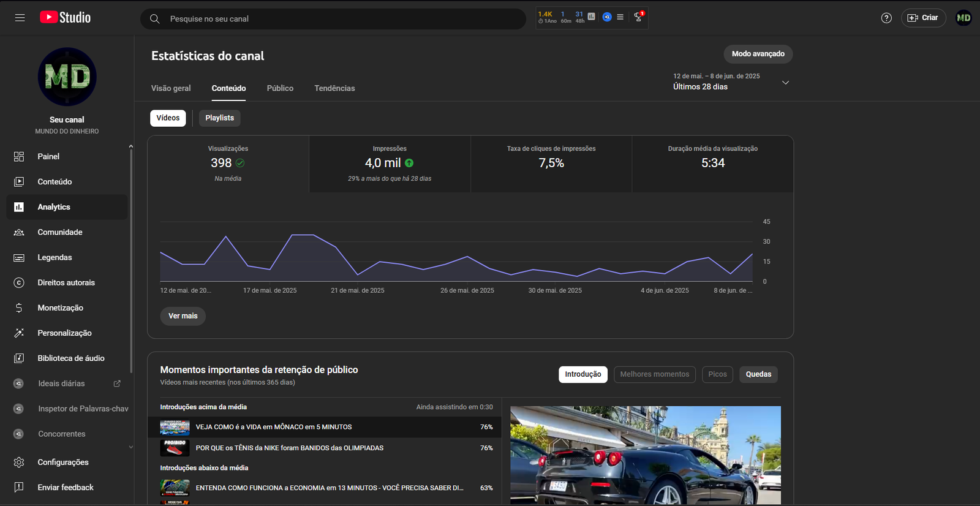Click the MUNDO DO DINHEIRO channel name

click(x=67, y=131)
